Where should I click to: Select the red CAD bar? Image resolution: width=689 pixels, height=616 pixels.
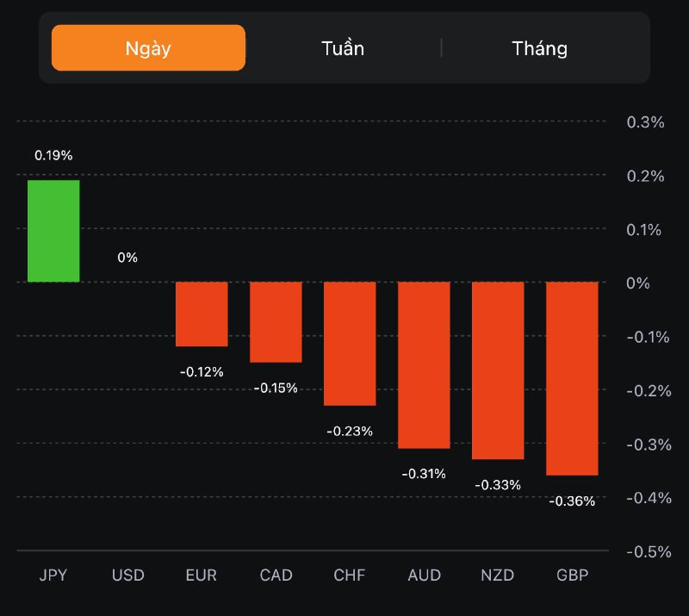tap(276, 322)
